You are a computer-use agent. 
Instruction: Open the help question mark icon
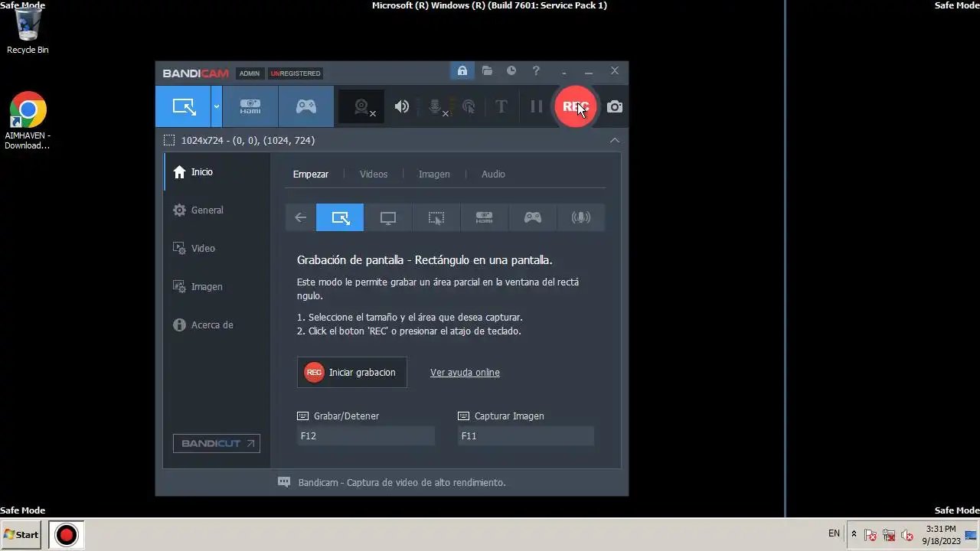[536, 70]
